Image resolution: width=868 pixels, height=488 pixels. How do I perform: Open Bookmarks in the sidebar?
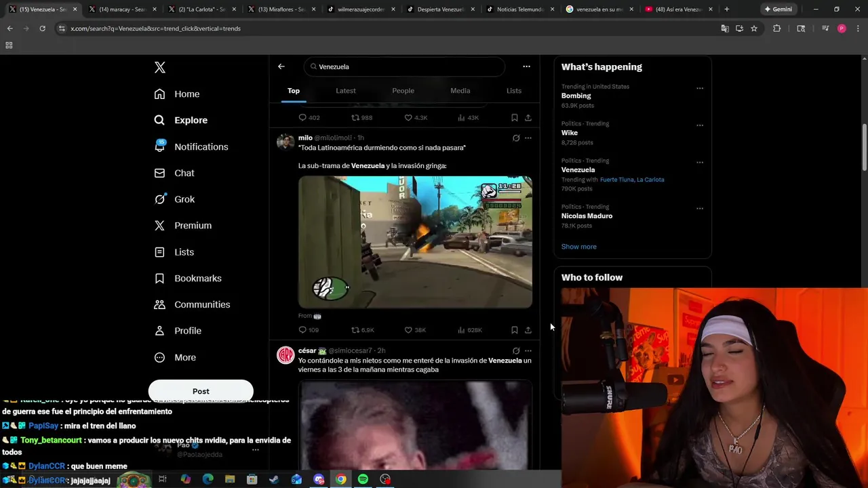(x=188, y=278)
